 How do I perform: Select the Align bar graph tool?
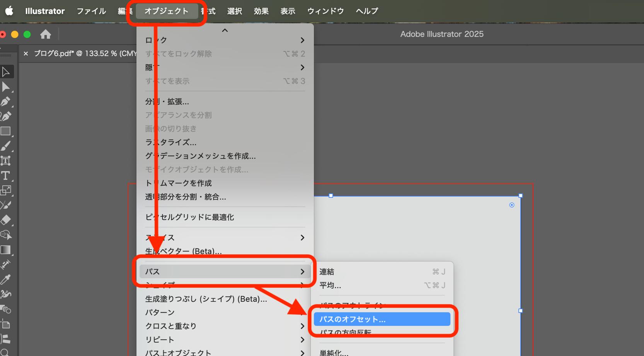click(x=6, y=339)
